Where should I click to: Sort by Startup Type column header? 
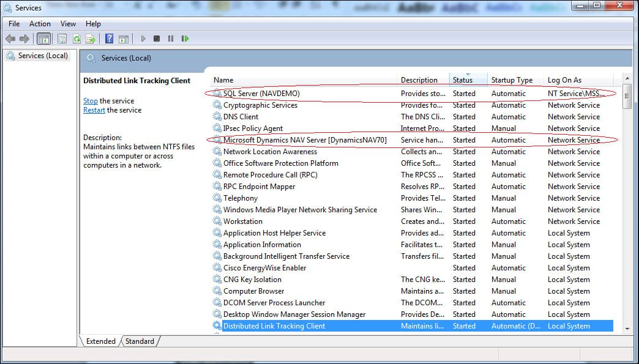pos(515,80)
